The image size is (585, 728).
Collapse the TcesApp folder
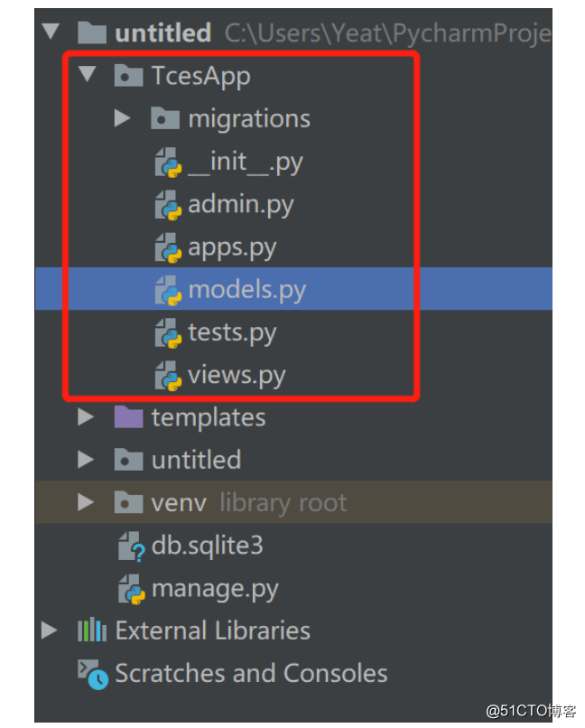[85, 76]
